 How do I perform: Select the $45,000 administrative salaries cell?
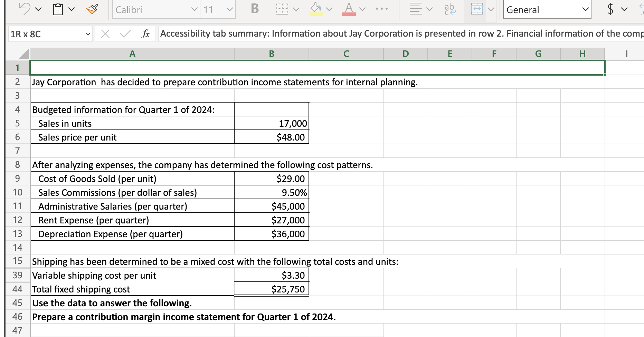(x=272, y=206)
